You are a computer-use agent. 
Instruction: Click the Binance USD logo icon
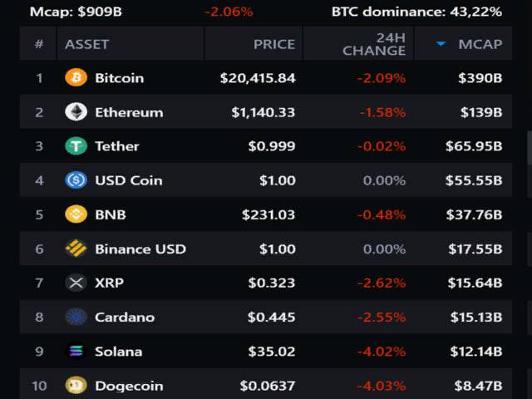(x=76, y=249)
